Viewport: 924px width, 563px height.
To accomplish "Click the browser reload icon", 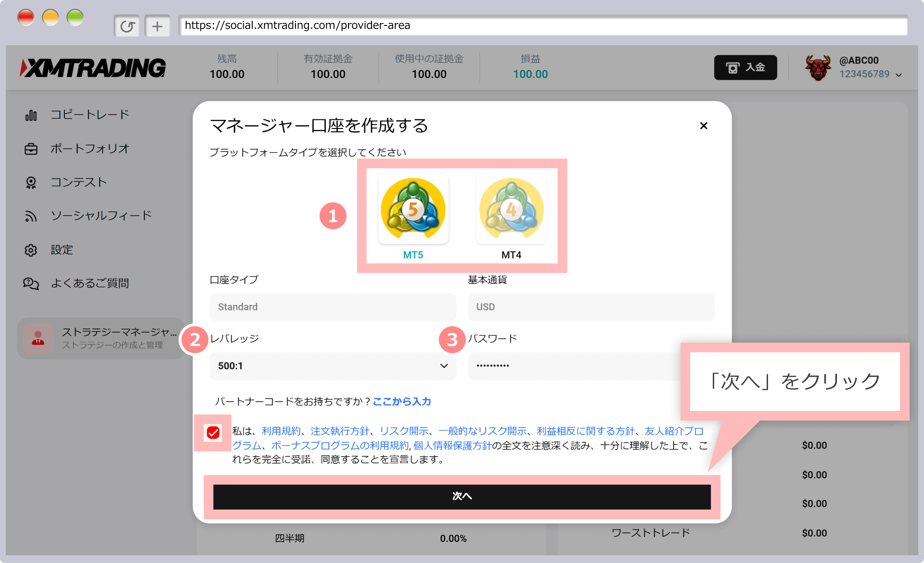I will (x=127, y=26).
